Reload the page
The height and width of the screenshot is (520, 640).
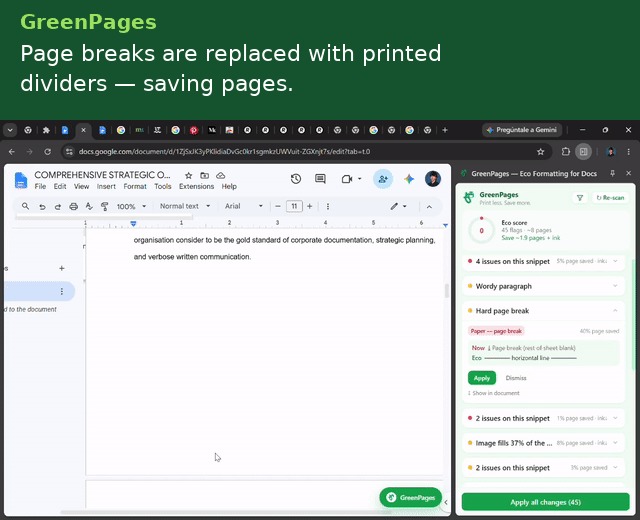(x=48, y=152)
